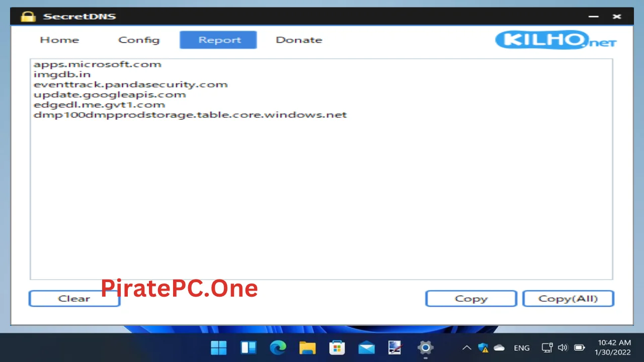Click the volume speaker tray icon
644x362 pixels.
pos(563,347)
